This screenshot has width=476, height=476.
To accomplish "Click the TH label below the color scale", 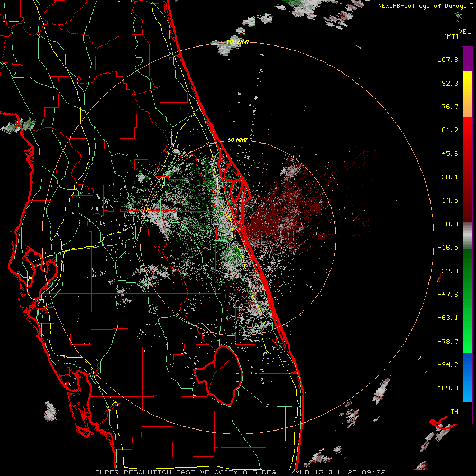I will (454, 412).
